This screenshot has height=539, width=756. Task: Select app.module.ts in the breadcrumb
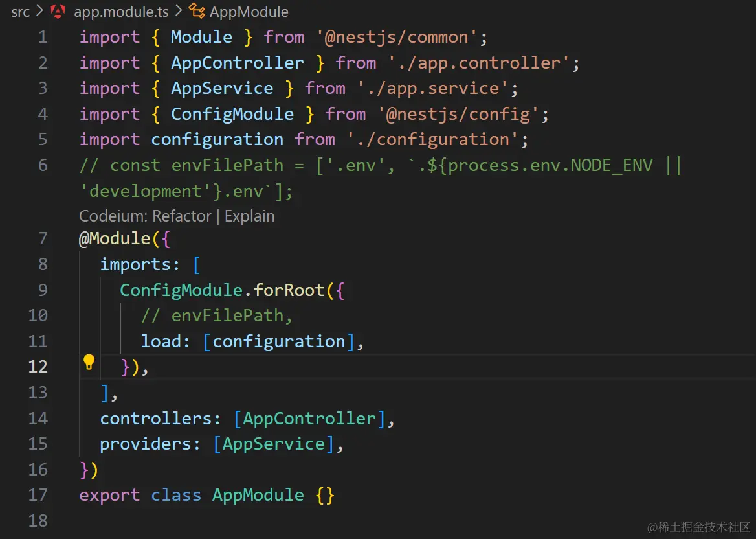click(121, 12)
